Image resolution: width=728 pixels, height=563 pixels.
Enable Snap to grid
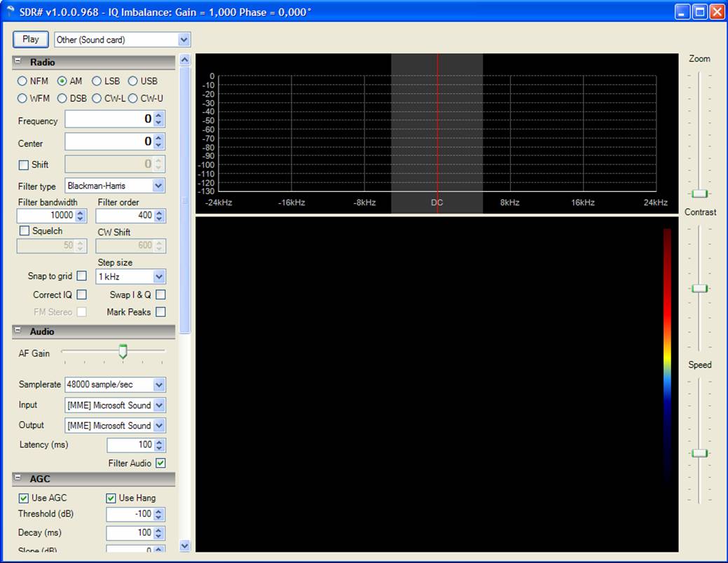point(82,276)
